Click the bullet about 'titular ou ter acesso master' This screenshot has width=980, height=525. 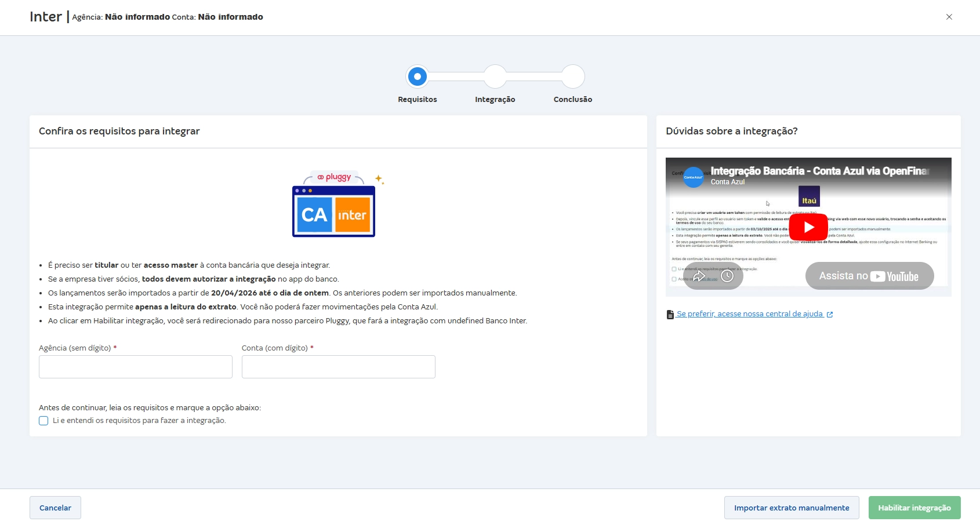[x=189, y=265]
